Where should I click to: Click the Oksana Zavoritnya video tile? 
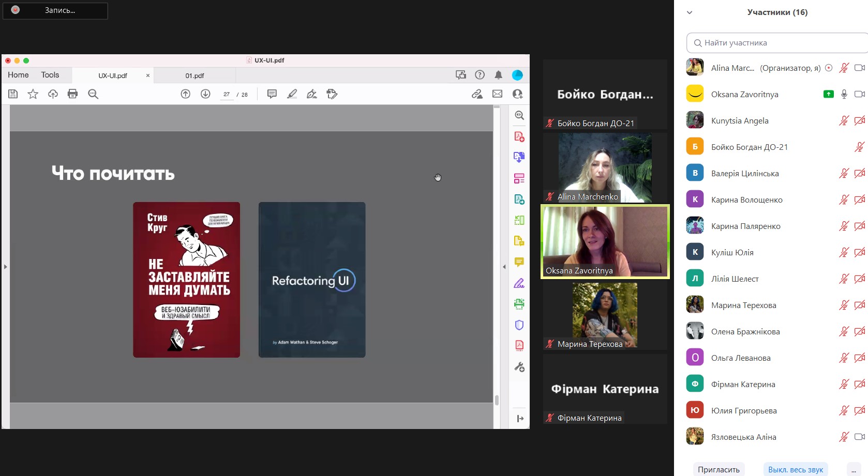pyautogui.click(x=605, y=241)
